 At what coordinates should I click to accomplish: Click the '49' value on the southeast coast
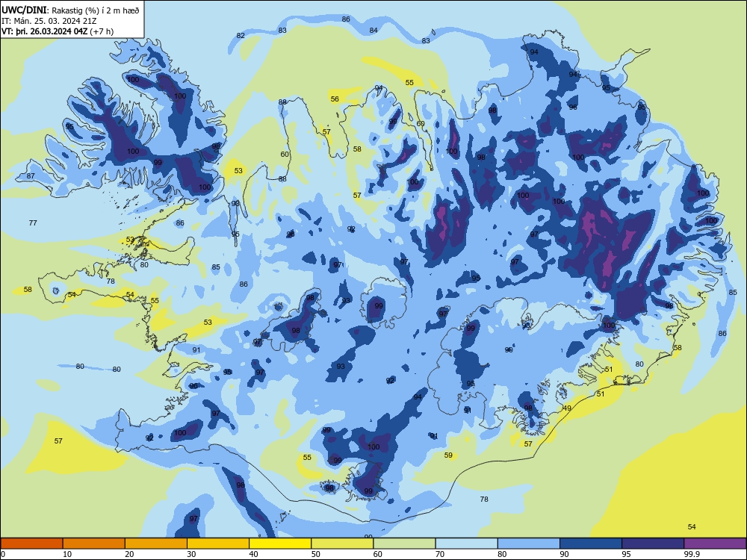[x=567, y=408]
